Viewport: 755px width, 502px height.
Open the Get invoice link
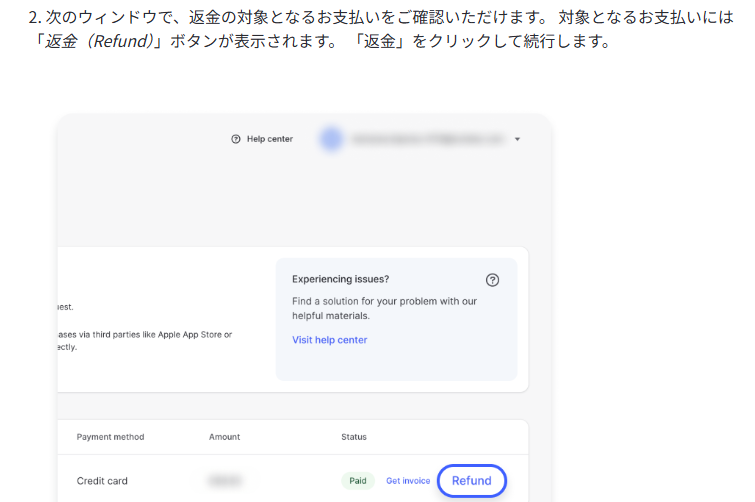408,481
